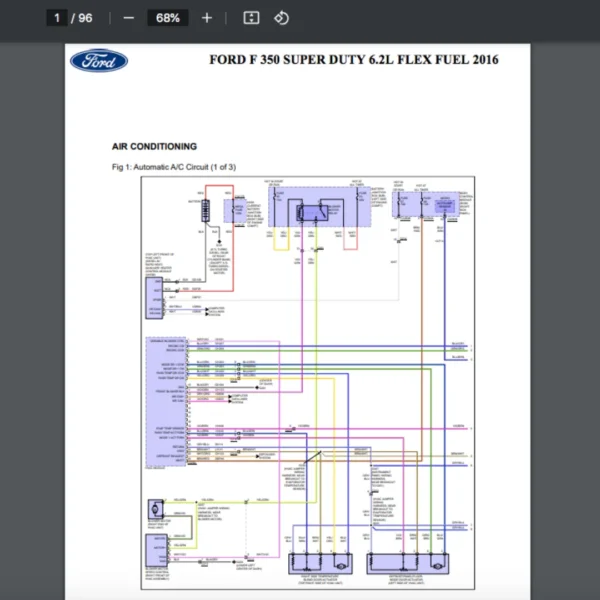Screen dimensions: 600x600
Task: Click the battery symbol in the diagram
Action: [205, 211]
